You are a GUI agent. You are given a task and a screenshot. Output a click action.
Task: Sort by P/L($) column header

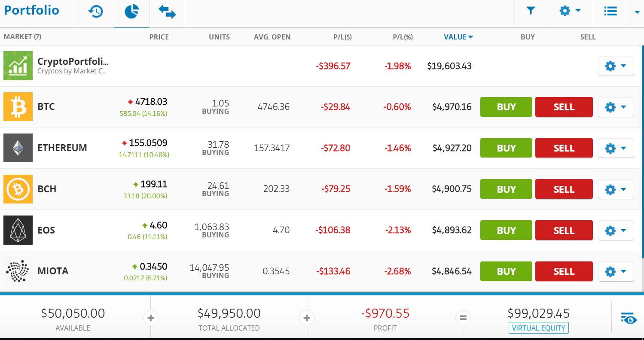tap(342, 37)
